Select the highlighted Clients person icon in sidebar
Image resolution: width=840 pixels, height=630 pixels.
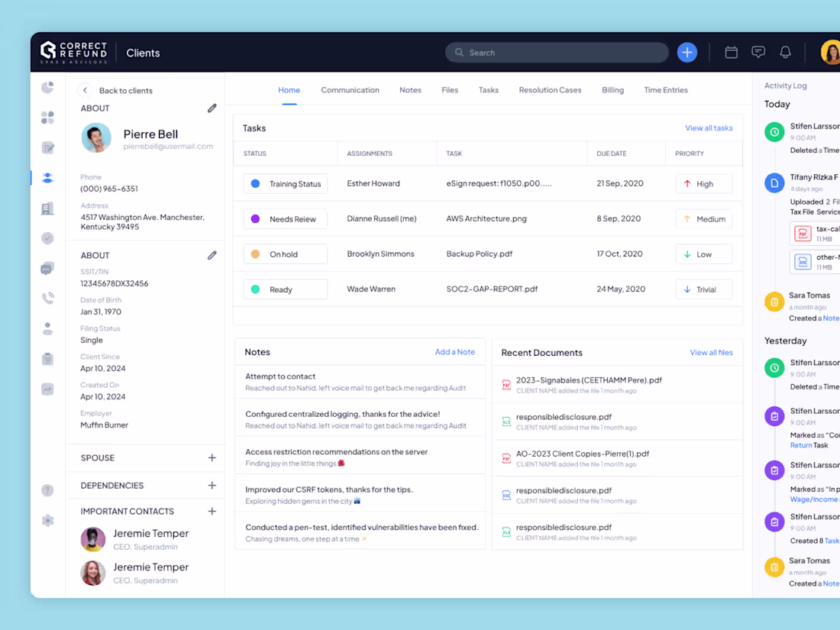(x=47, y=177)
